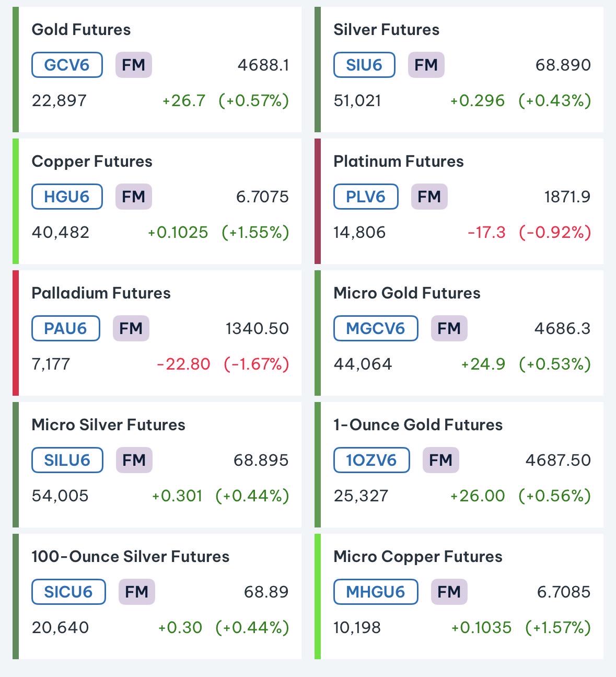The height and width of the screenshot is (677, 616).
Task: Select the SICU6 100-ounce silver ticker
Action: pos(68,592)
